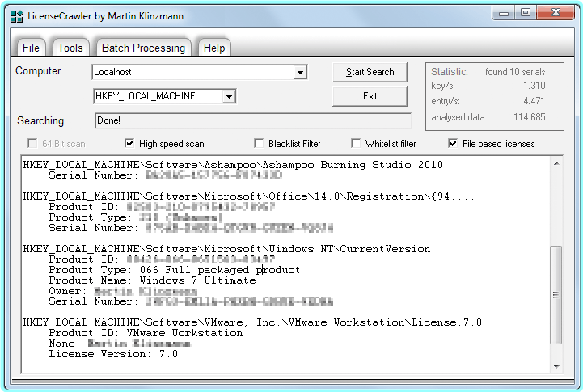
Task: Click the Start Search button
Action: coord(370,72)
